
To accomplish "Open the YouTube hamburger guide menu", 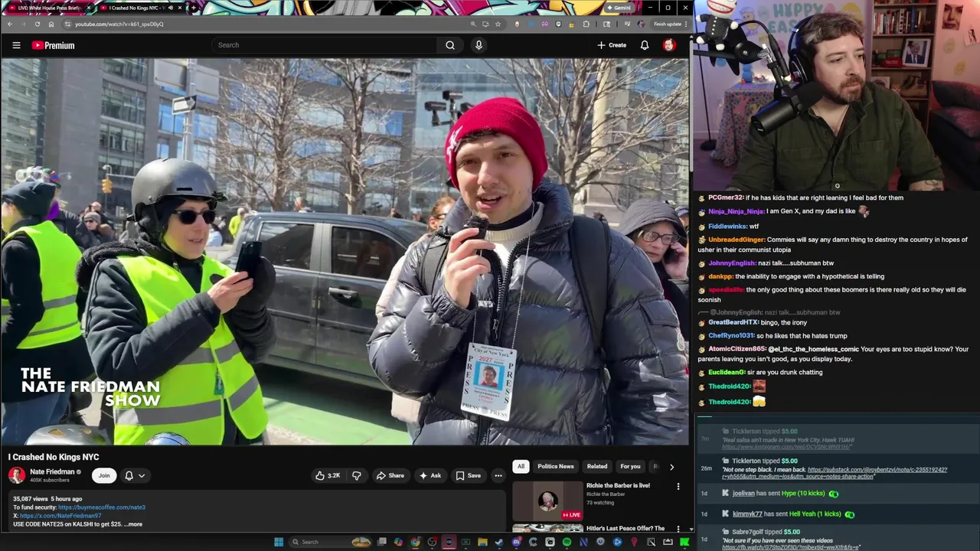I will pos(16,45).
